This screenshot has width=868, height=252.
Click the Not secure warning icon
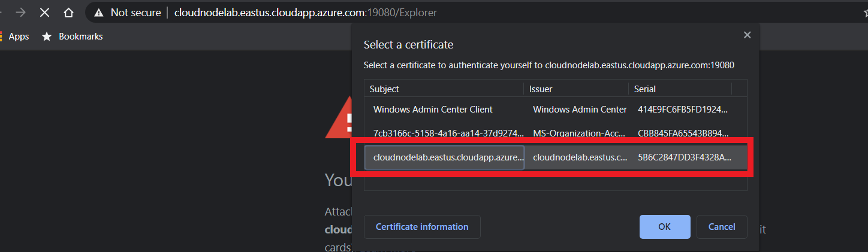click(100, 13)
